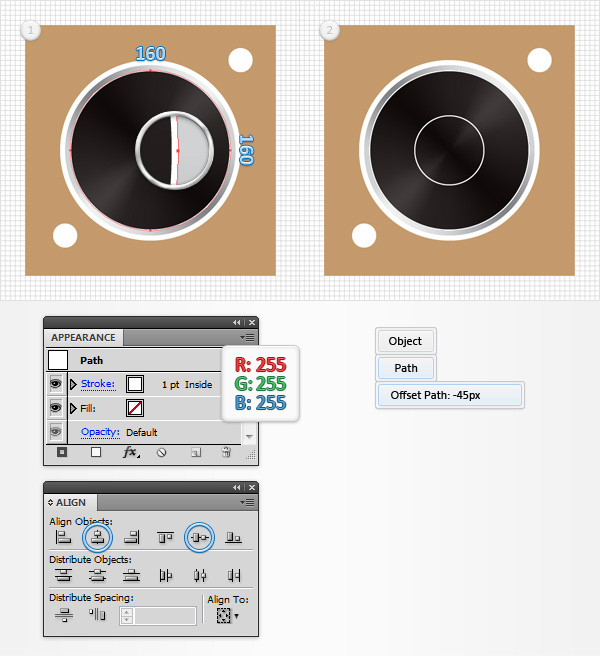Select the APPEARANCE tab
The height and width of the screenshot is (656, 600).
(x=83, y=338)
